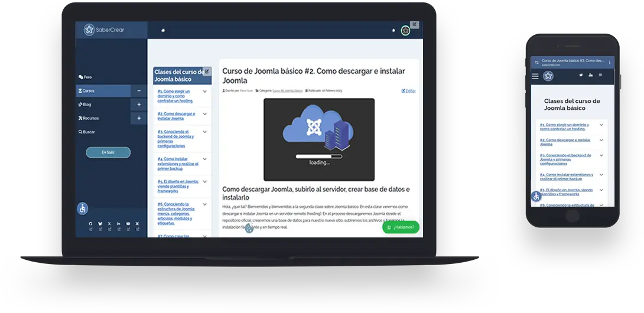Open the GitHub social icon in the sidebar footer
Viewport: 644px width, 313px height.
click(91, 223)
